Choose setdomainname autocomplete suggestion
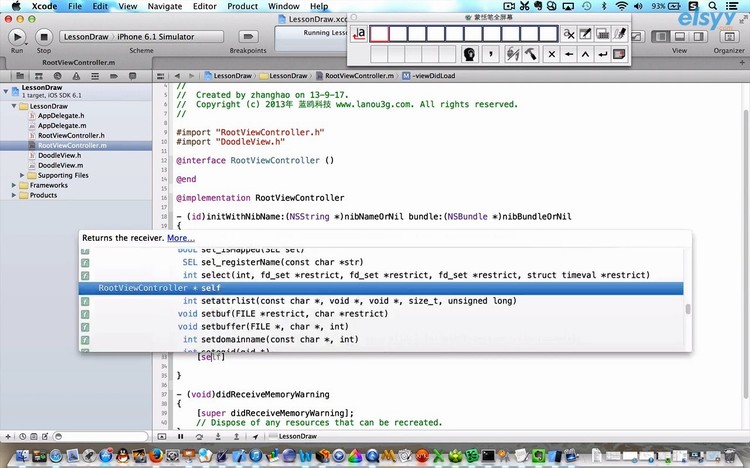 (x=381, y=340)
